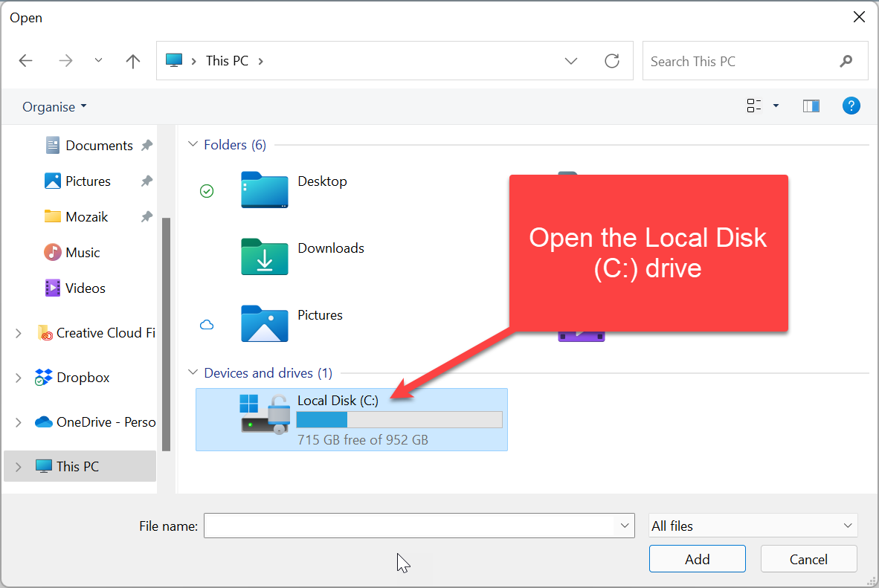Click the Back navigation arrow
879x588 pixels.
click(x=26, y=61)
